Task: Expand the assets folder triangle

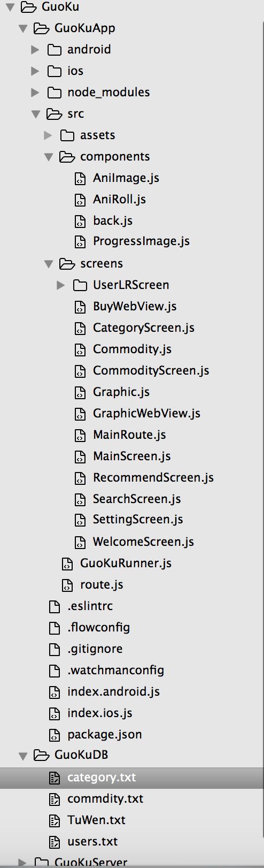Action: (48, 135)
